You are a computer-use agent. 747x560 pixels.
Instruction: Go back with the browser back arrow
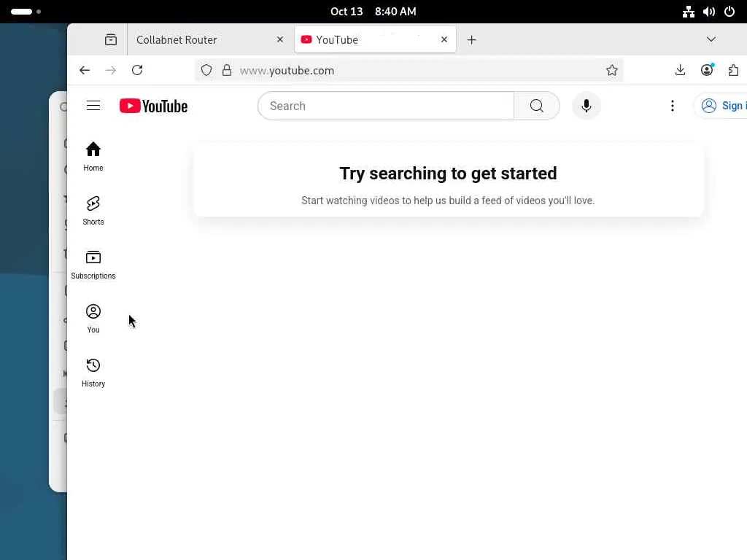pos(85,71)
